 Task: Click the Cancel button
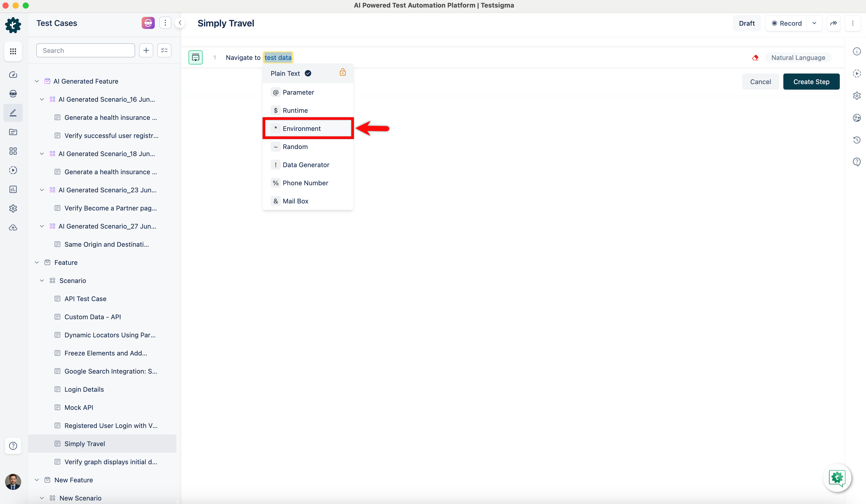pyautogui.click(x=760, y=82)
